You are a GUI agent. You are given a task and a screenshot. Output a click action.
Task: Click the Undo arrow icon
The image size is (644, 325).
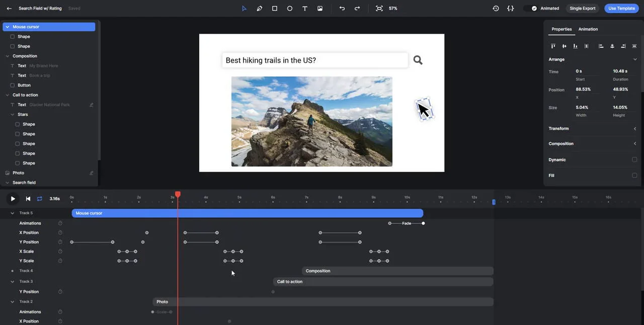[342, 9]
